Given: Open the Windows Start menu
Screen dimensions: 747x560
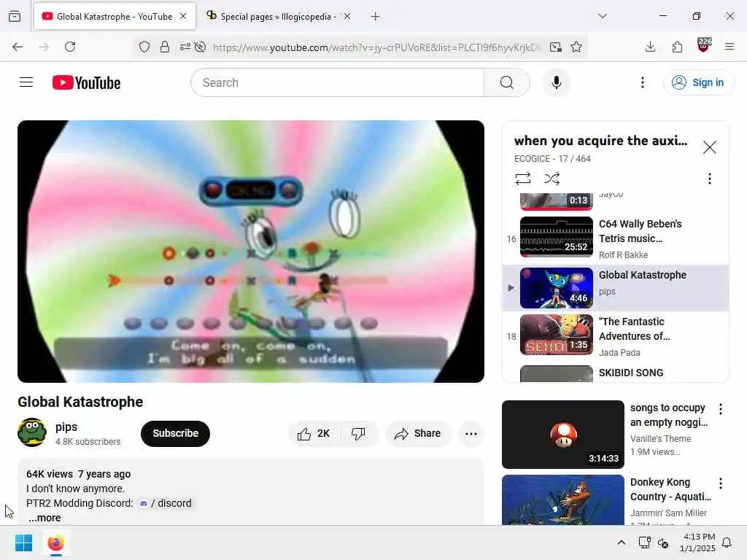Looking at the screenshot, I should pyautogui.click(x=23, y=542).
